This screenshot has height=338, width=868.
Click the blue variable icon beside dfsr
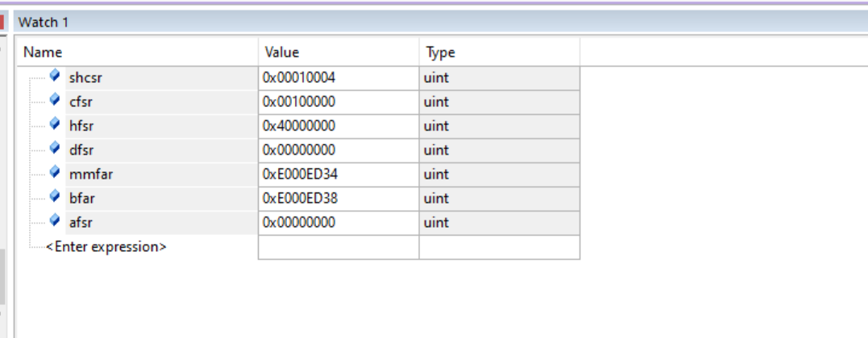tap(55, 149)
